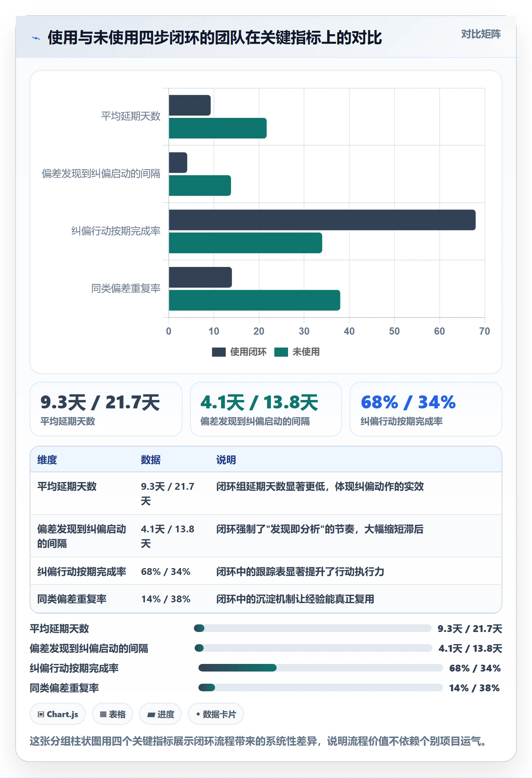Open the 4.1天 / 13.8天 data card
Viewport: 532px width, 778px height.
click(266, 409)
